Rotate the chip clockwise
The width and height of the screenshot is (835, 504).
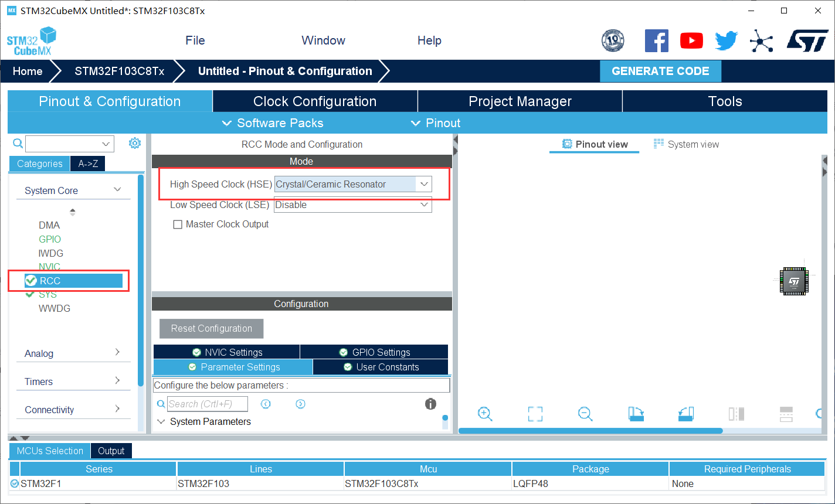[636, 414]
